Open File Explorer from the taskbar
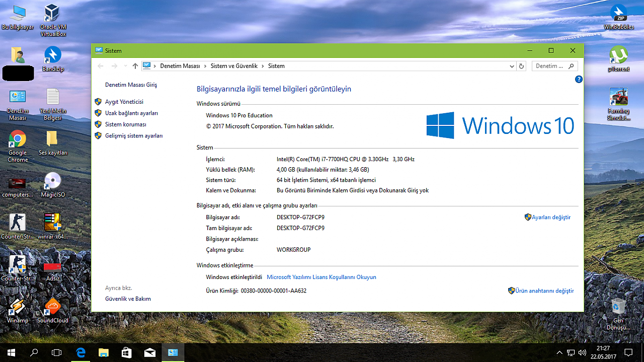The image size is (644, 362). tap(104, 352)
